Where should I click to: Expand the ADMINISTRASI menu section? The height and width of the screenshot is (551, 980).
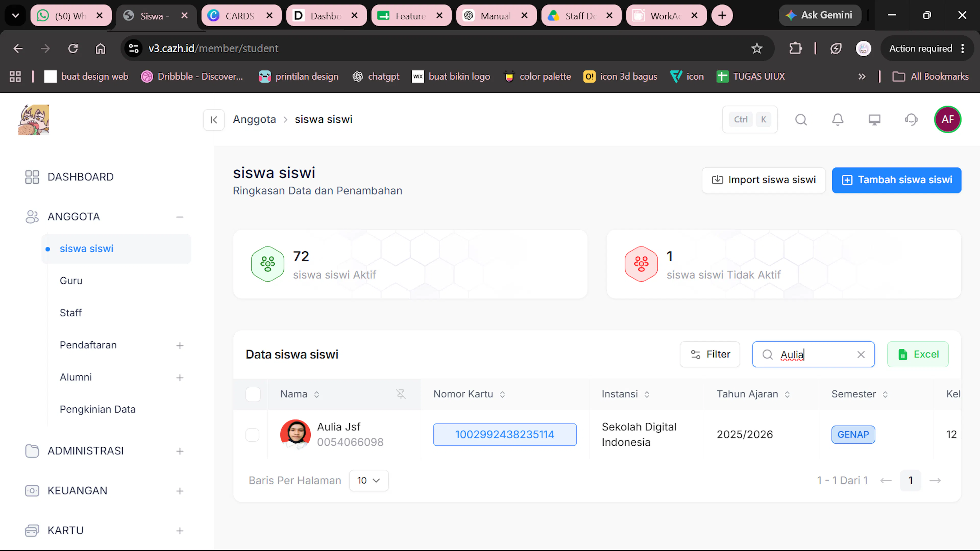(180, 451)
